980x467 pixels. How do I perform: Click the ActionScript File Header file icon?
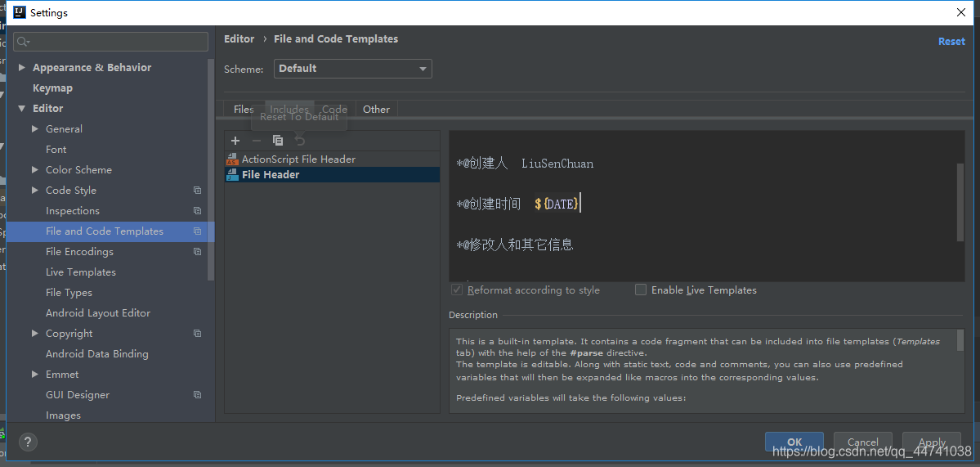tap(232, 159)
